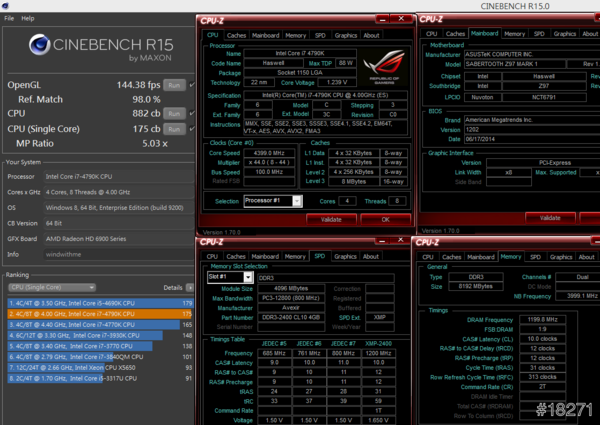
Task: Run the OpenGL benchmark
Action: pos(174,85)
